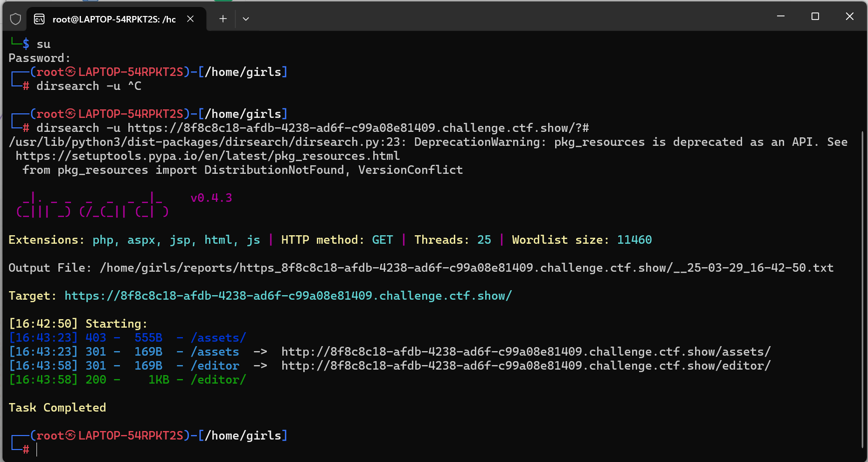
Task: Open the Target URL link
Action: (x=288, y=296)
